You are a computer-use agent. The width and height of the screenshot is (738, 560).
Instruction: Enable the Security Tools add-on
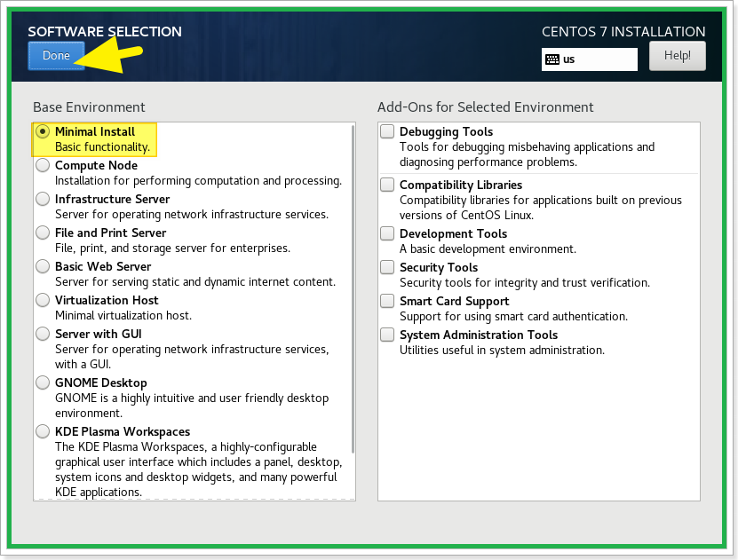coord(387,267)
